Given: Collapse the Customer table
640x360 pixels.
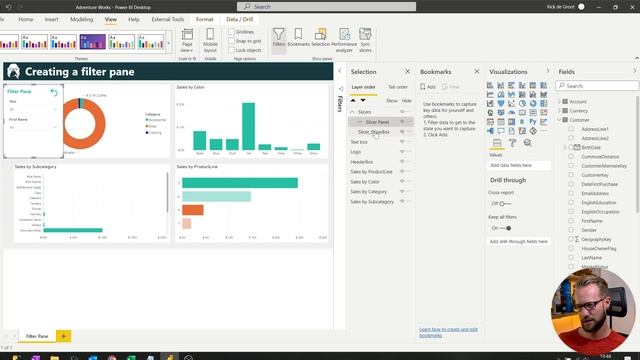Looking at the screenshot, I should pyautogui.click(x=560, y=120).
